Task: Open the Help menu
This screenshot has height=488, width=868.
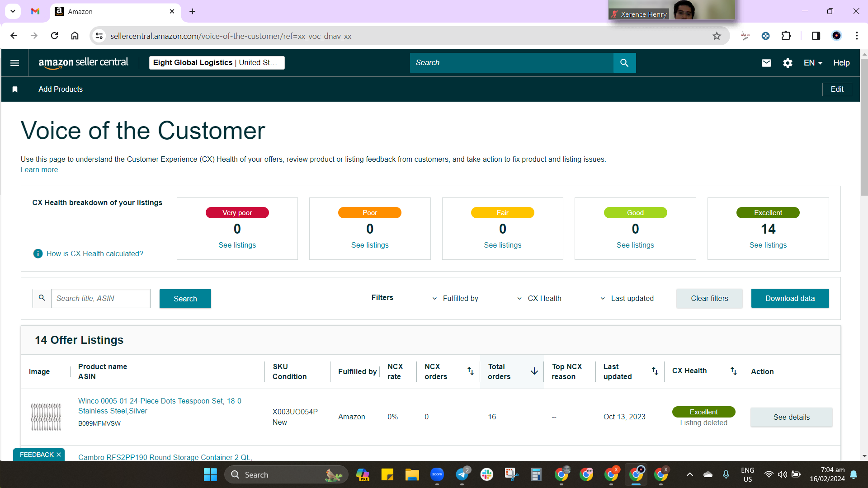Action: coord(841,63)
